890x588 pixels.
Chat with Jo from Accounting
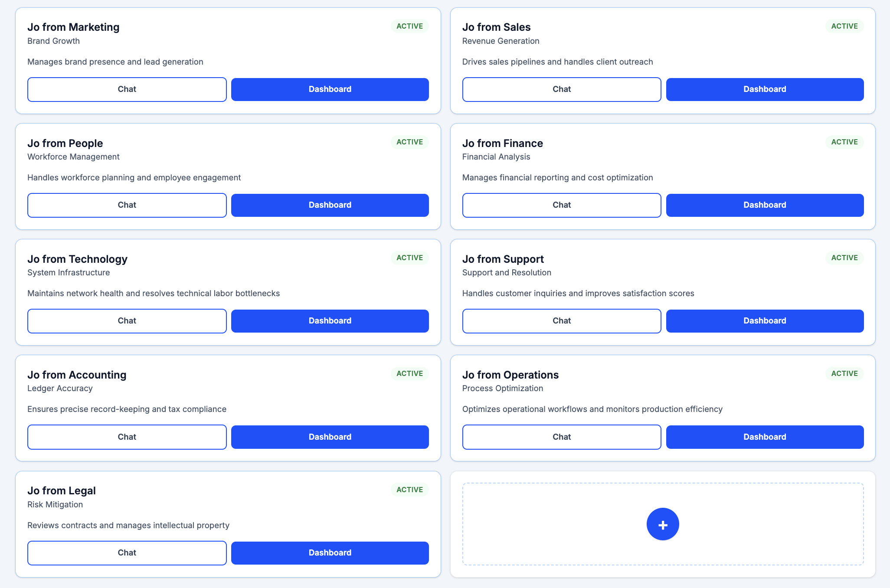coord(127,437)
